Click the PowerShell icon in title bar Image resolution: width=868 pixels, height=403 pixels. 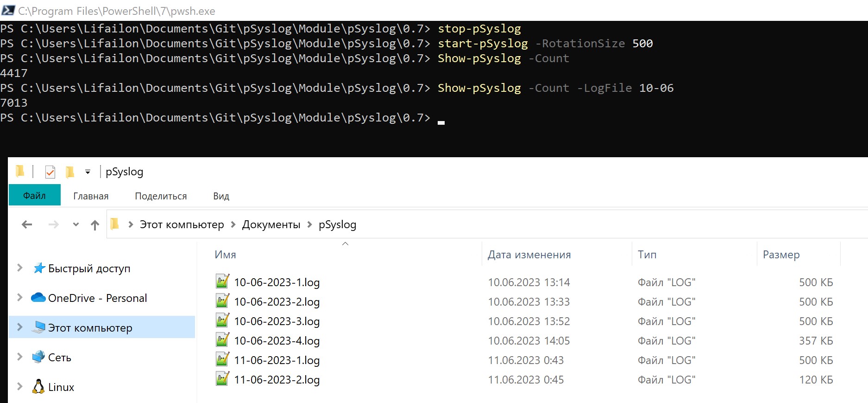(8, 10)
